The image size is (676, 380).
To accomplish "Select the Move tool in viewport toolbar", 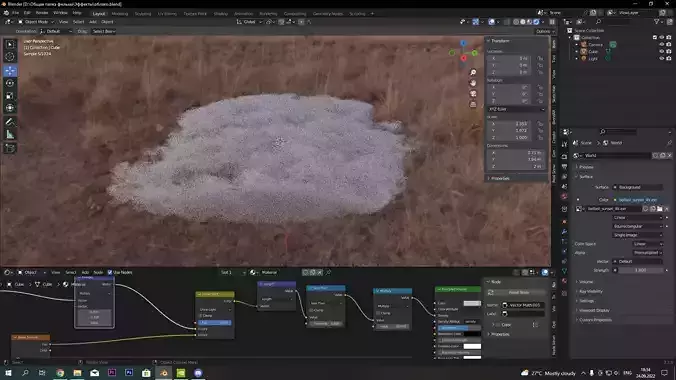I will (10, 70).
